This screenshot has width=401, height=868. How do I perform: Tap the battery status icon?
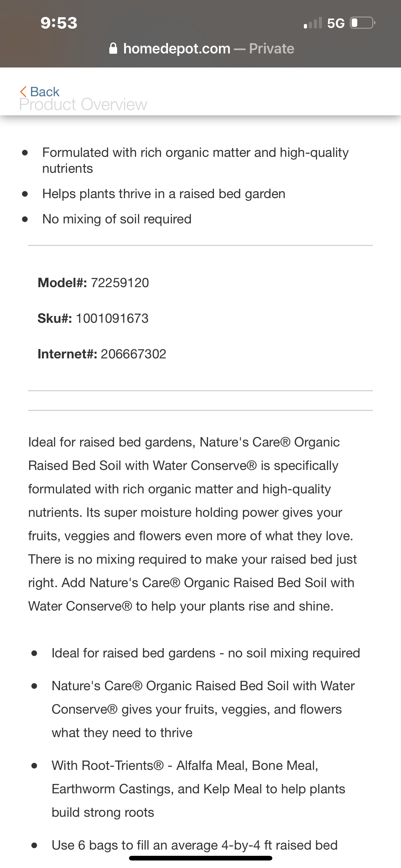[362, 23]
